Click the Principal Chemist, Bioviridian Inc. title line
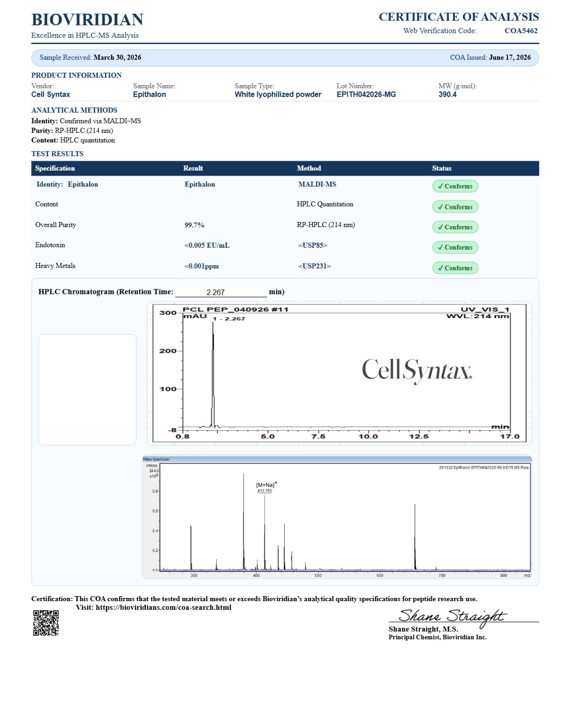562x728 pixels. coord(437,637)
